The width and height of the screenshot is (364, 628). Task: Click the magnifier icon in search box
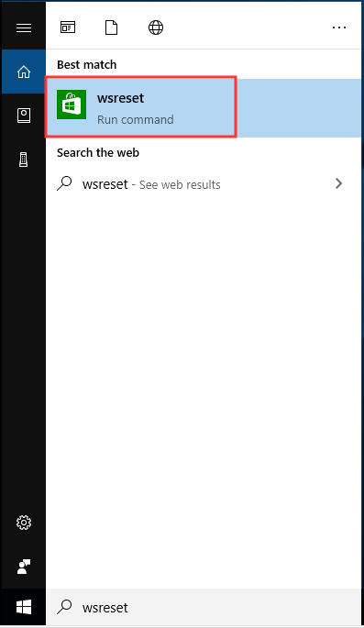64,607
